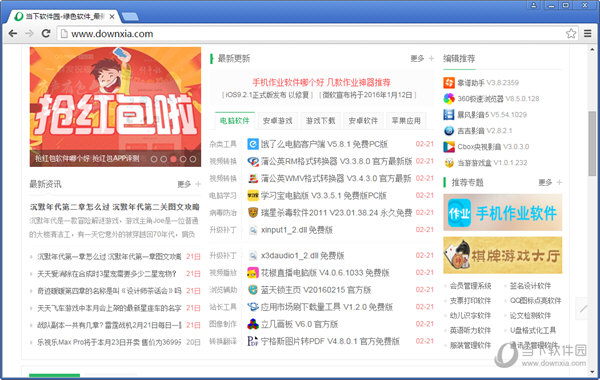Expand 更多 next to 最新更新
This screenshot has width=600, height=380.
(422, 59)
